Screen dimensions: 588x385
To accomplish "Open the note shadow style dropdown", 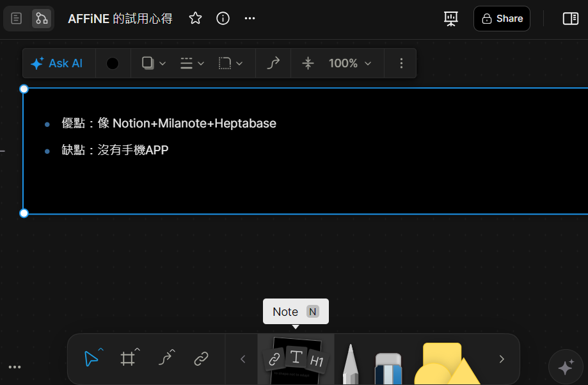I will pos(154,63).
